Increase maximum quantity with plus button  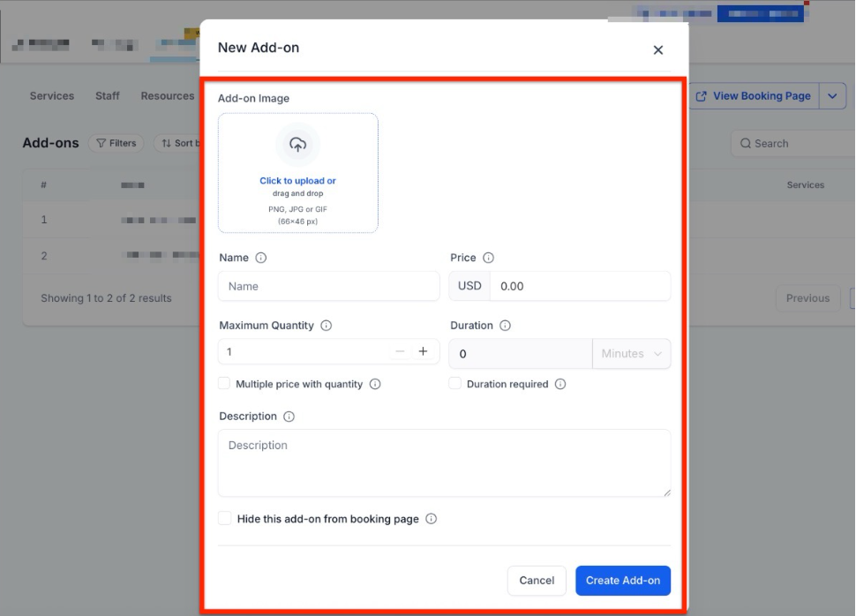[x=423, y=351]
